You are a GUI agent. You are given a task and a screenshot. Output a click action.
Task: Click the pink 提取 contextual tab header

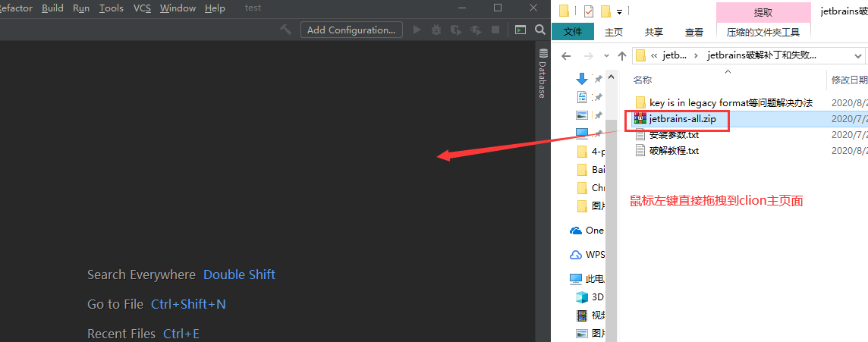point(763,12)
